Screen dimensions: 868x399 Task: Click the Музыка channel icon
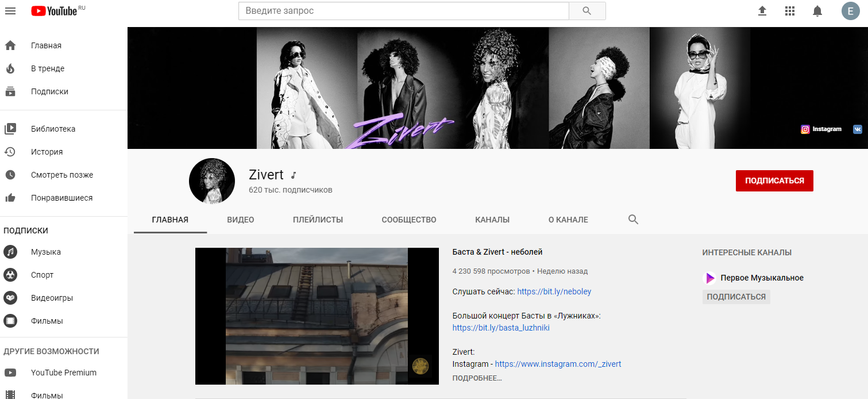tap(10, 252)
